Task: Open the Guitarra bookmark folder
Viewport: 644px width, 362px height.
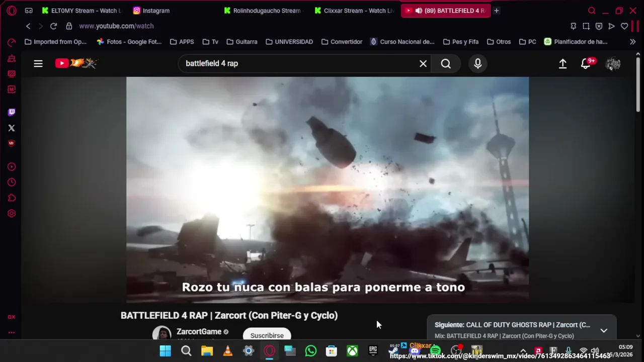Action: point(242,42)
